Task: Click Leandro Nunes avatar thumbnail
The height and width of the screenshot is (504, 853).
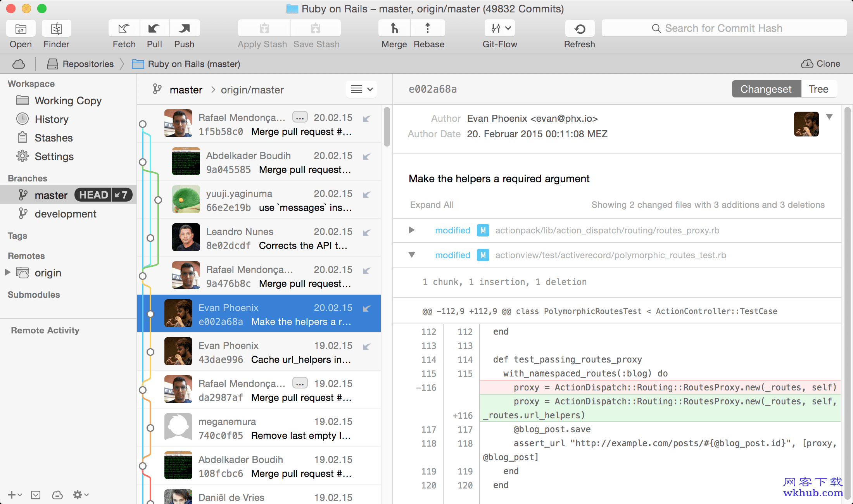Action: [x=186, y=237]
